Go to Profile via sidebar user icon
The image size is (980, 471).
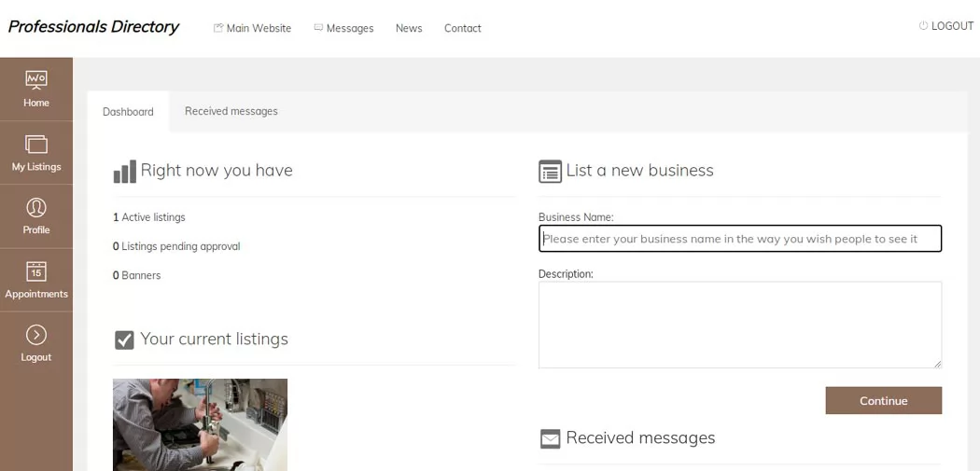pos(36,207)
